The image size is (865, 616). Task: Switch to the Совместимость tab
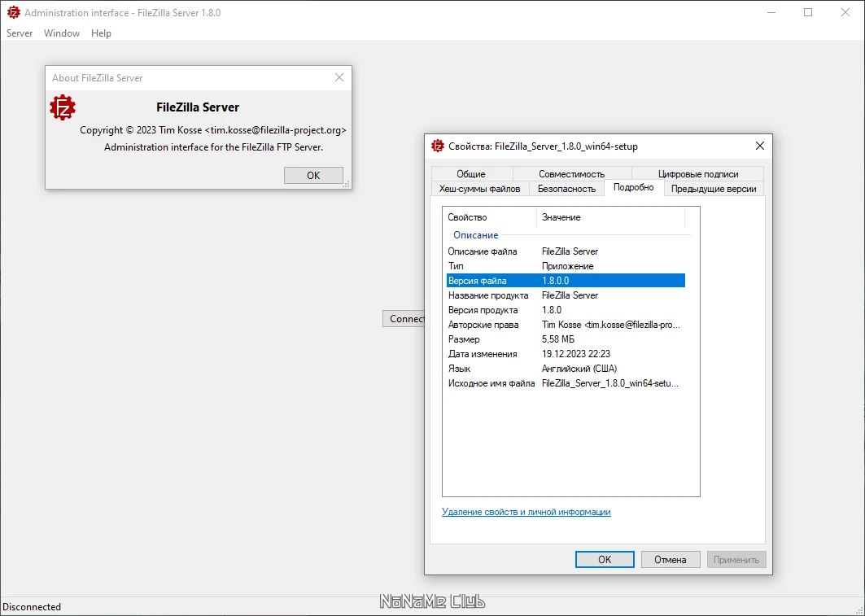pos(571,173)
